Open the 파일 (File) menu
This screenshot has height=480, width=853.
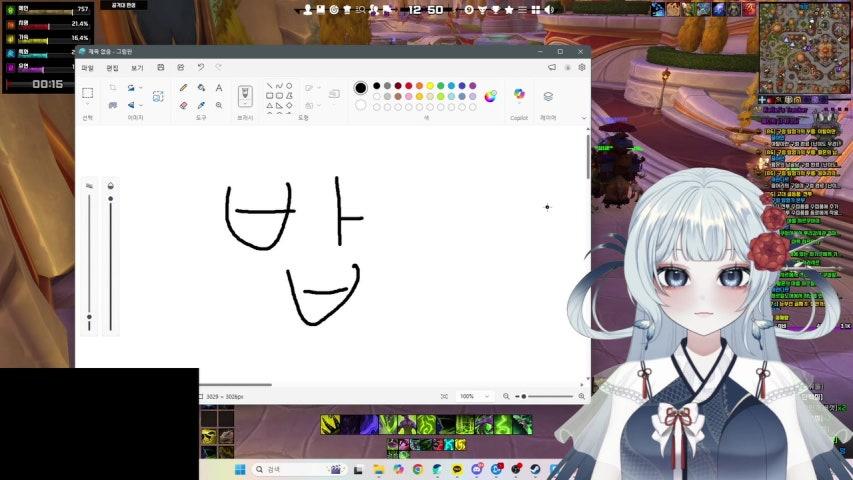pos(88,68)
